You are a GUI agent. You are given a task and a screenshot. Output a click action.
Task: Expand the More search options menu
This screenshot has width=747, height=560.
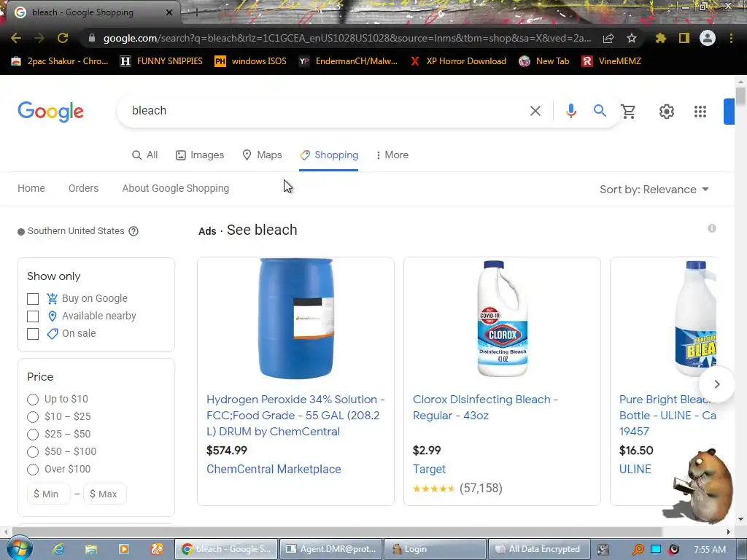[x=392, y=155]
